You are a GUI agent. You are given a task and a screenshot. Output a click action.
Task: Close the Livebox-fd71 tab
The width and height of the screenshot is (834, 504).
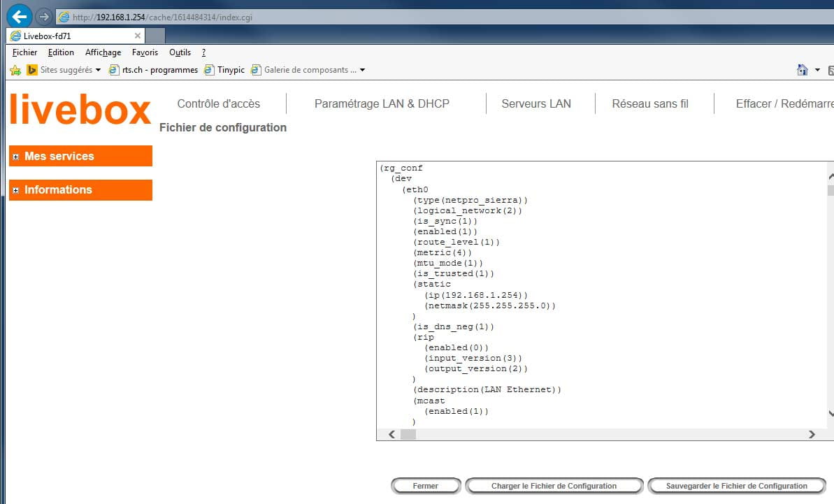137,36
